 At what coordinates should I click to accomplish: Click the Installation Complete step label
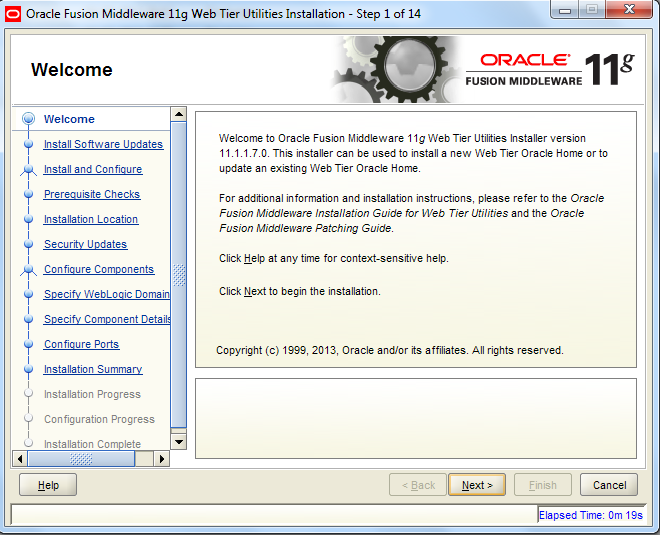[x=92, y=444]
